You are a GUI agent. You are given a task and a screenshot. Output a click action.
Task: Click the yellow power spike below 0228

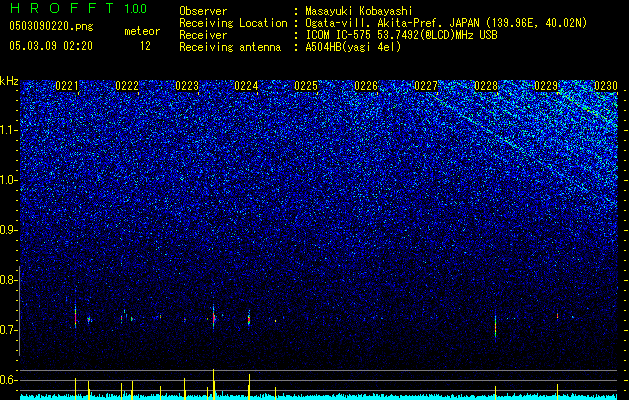point(495,392)
